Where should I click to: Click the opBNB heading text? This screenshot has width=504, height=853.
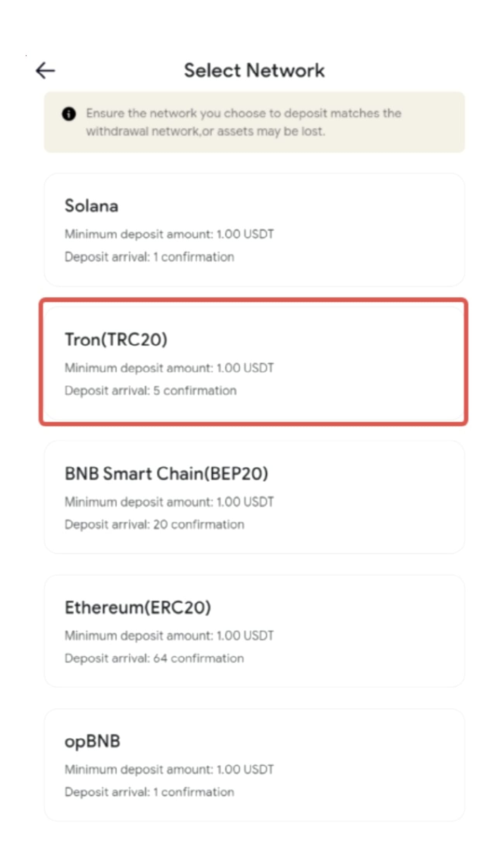tap(93, 741)
